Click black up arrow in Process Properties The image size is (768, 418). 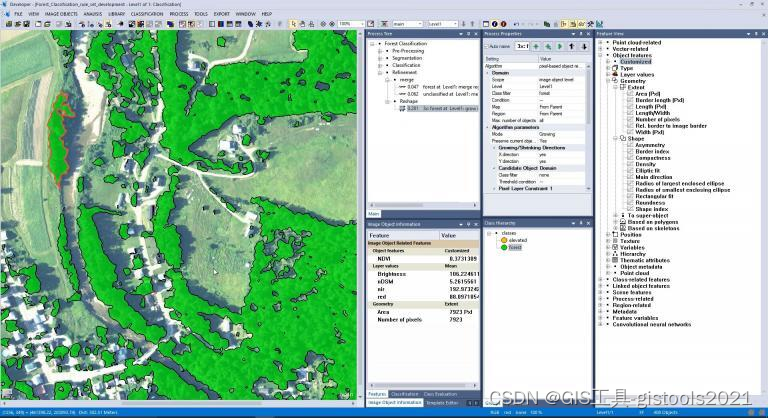572,47
